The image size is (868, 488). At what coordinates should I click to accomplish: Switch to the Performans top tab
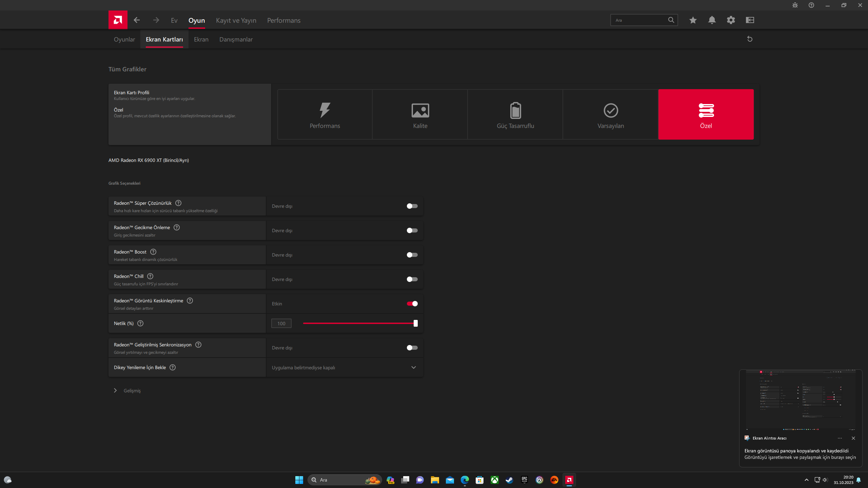[x=283, y=20]
